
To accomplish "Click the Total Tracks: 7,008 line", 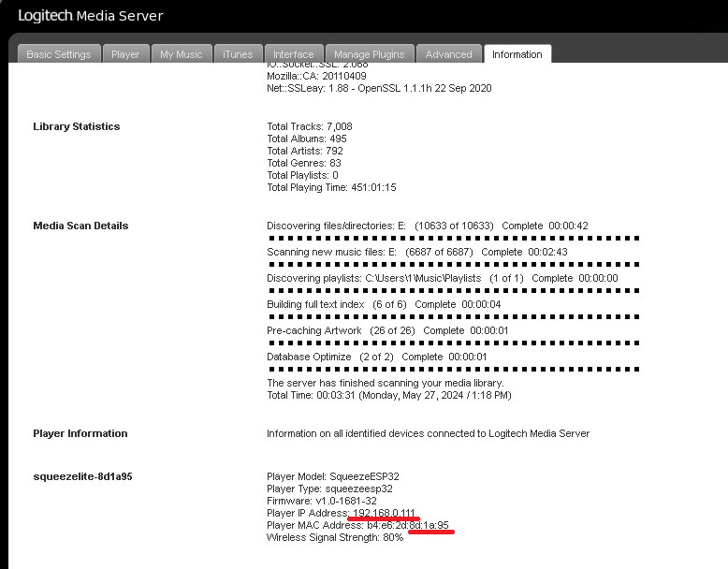I will tap(310, 126).
